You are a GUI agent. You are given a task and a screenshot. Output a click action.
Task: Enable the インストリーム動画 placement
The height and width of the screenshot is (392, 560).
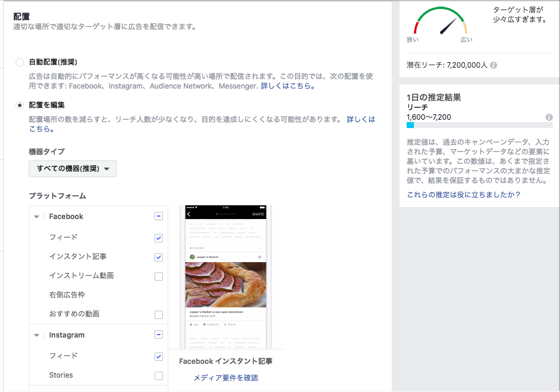(158, 276)
